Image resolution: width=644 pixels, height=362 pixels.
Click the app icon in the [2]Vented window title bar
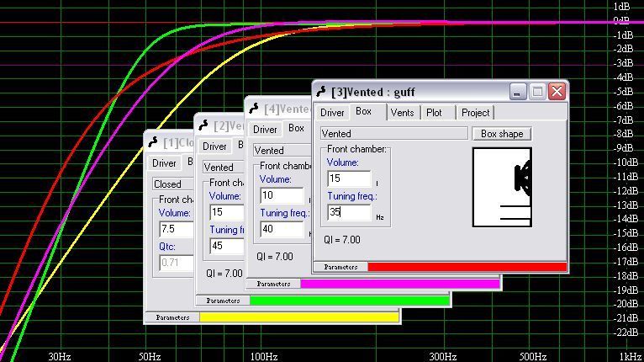pyautogui.click(x=203, y=125)
